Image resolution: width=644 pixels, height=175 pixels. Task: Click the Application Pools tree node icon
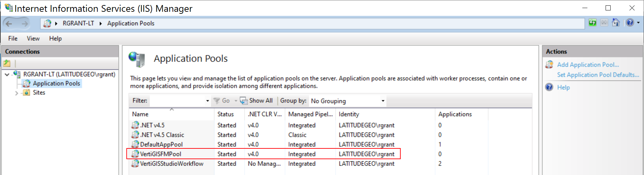[27, 83]
